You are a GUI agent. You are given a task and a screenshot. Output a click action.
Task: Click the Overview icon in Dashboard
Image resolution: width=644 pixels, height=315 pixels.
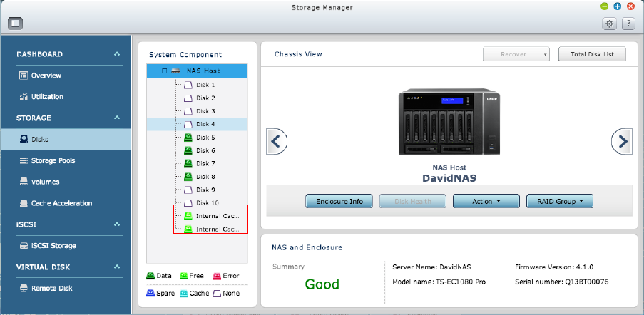tap(24, 76)
